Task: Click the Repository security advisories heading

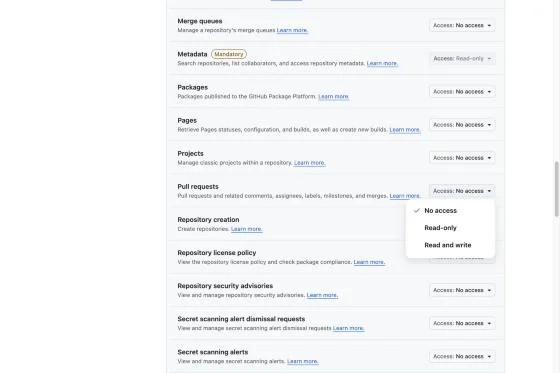Action: [x=225, y=286]
